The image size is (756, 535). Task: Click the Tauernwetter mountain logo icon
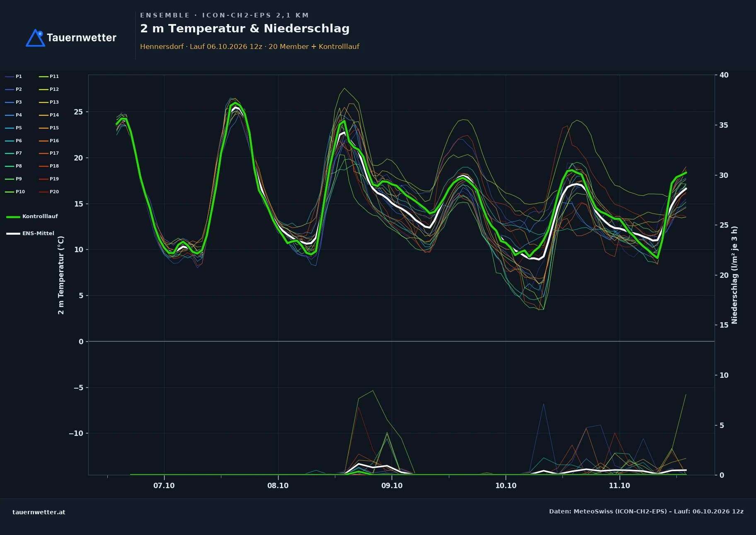[35, 38]
